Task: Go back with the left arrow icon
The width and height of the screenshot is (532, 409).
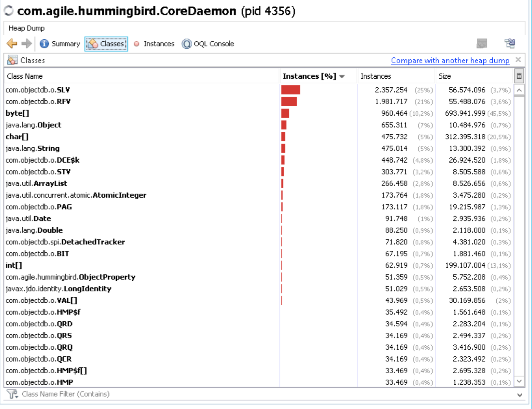Action: [12, 44]
